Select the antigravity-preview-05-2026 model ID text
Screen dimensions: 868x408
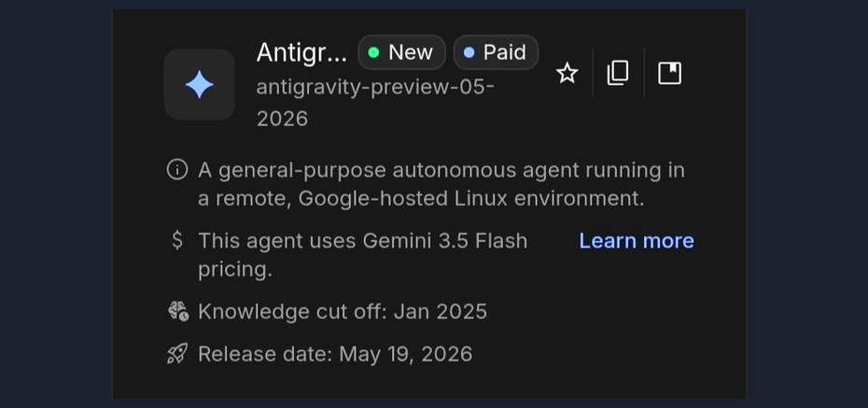[375, 103]
